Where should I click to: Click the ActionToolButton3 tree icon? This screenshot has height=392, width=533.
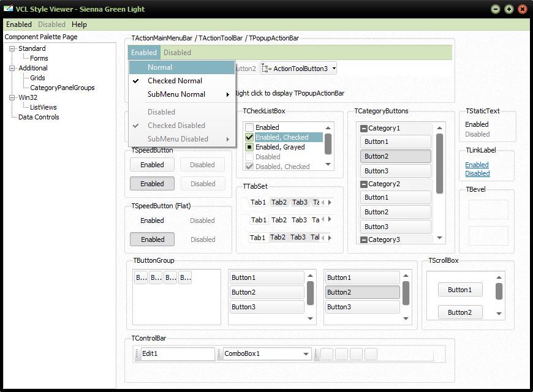coord(266,69)
